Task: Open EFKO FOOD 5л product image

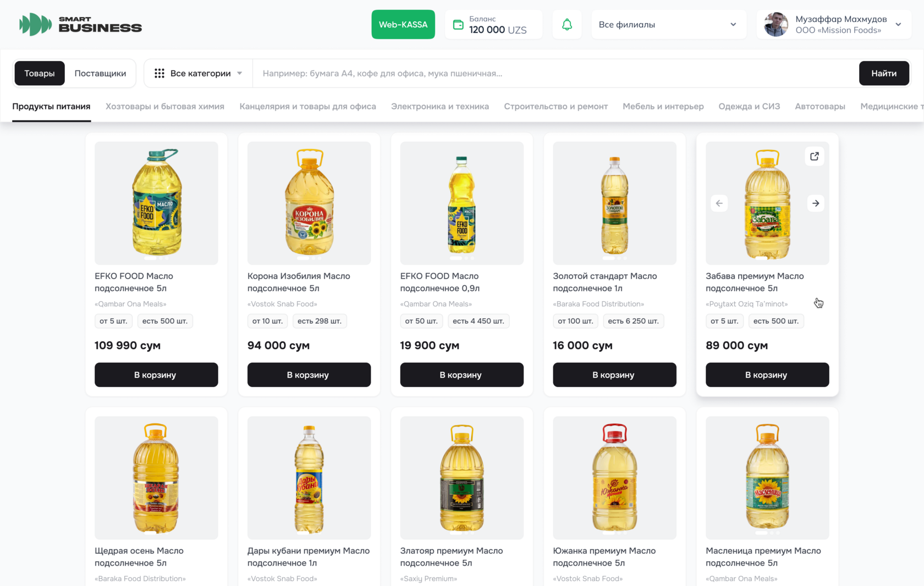Action: tap(156, 203)
